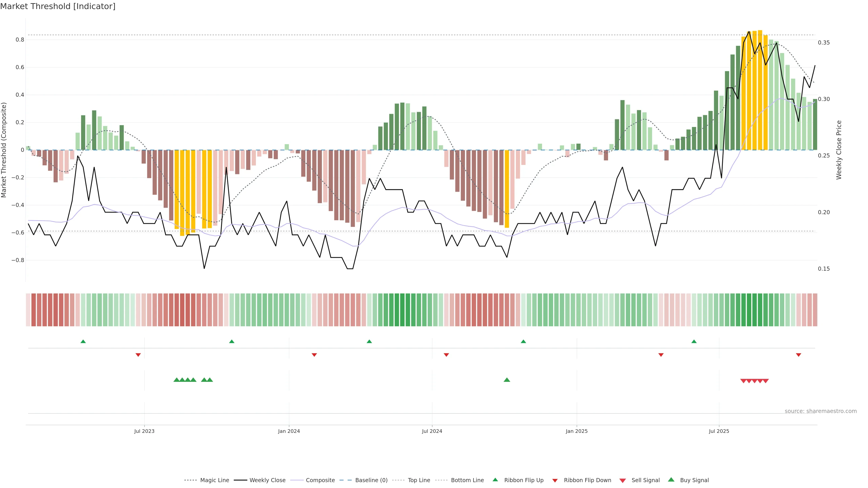Click Ribbon Flip Up legend triangle icon
This screenshot has width=868, height=488.
[x=495, y=480]
